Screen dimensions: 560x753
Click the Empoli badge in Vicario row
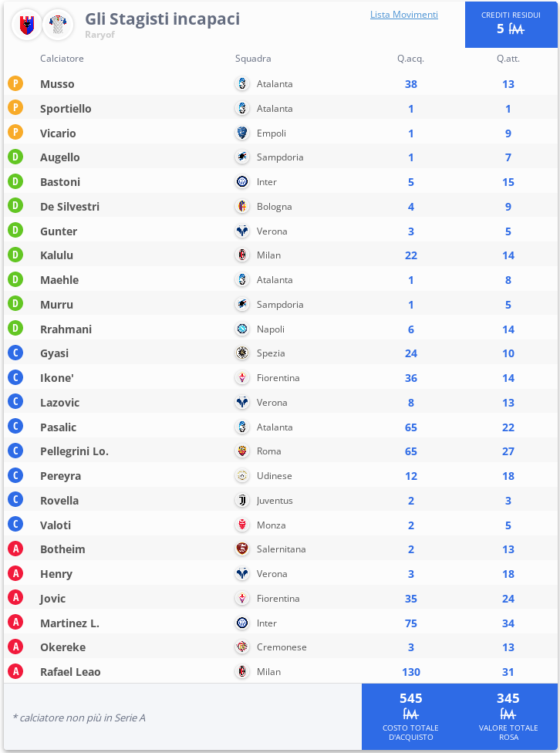[x=242, y=133]
